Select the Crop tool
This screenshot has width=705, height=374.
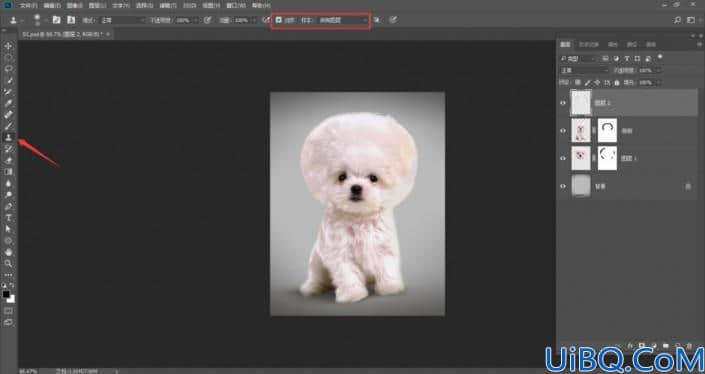pos(9,92)
